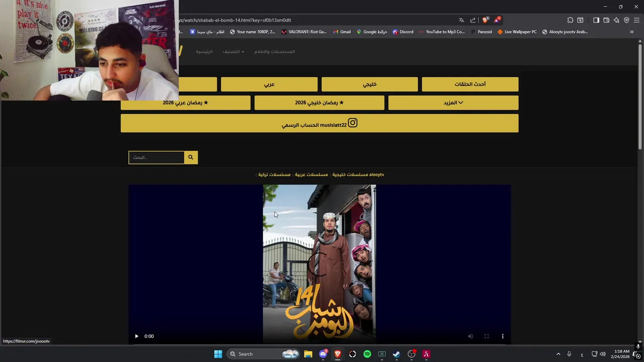Open Brave Wallet icon
Image resolution: width=644 pixels, height=362 pixels.
click(606, 20)
